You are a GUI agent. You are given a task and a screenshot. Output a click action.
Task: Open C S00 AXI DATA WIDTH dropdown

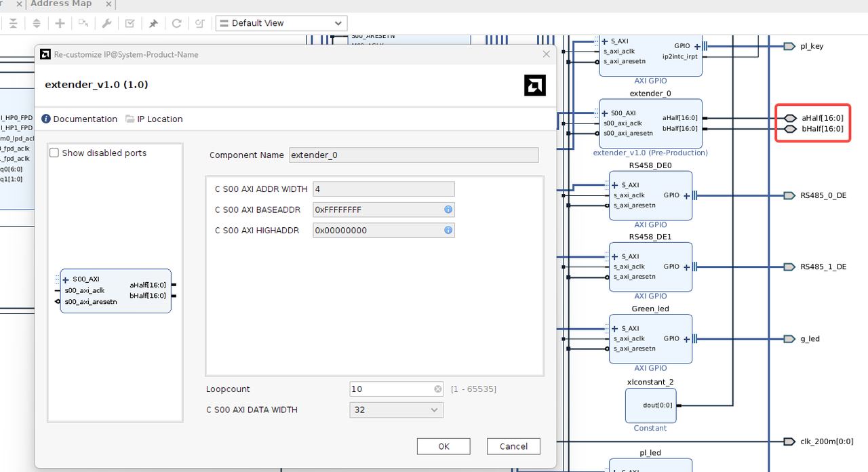[397, 410]
